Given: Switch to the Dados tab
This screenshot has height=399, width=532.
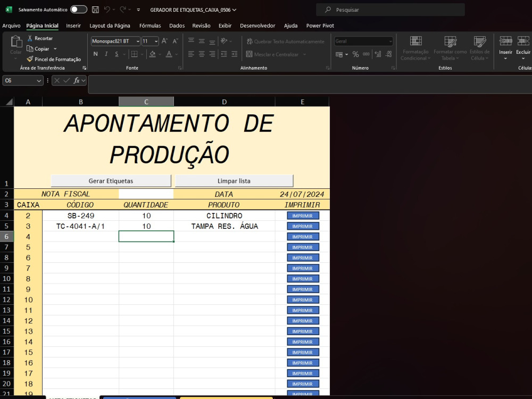Looking at the screenshot, I should click(177, 26).
